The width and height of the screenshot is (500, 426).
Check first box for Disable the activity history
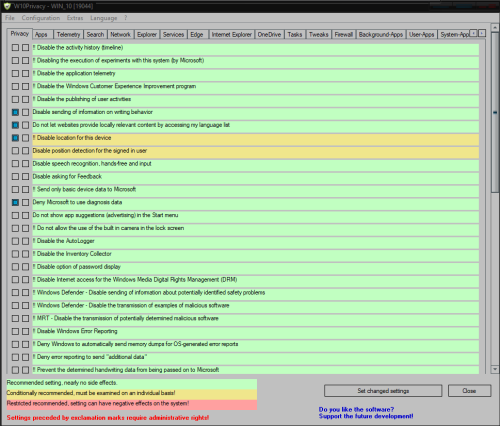pos(15,48)
